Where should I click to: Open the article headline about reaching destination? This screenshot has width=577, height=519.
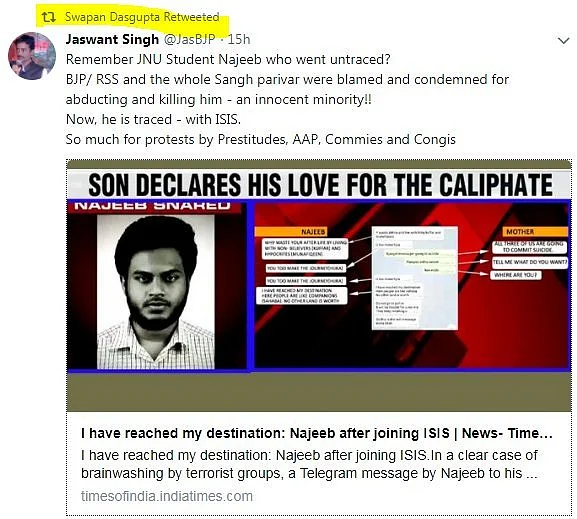point(317,433)
